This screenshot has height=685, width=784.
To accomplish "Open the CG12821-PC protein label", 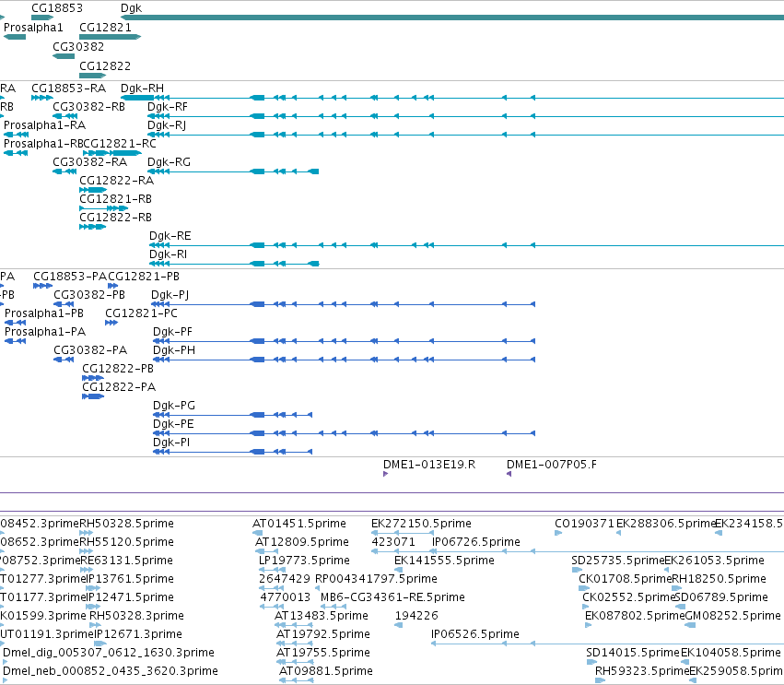I will tap(141, 313).
